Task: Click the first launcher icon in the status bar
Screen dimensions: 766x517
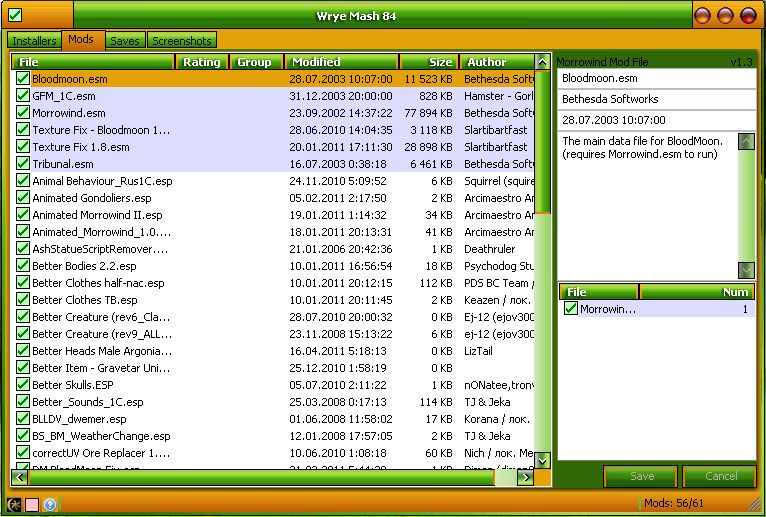Action: (x=15, y=505)
